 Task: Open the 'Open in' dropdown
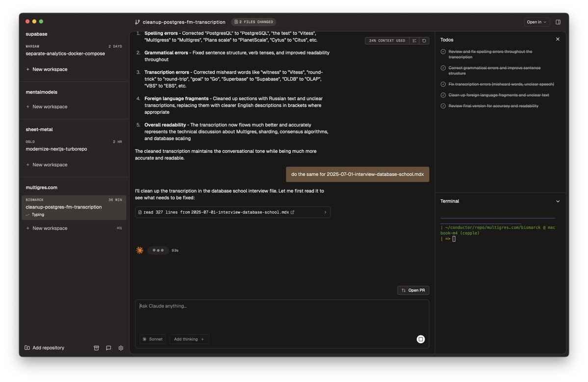point(536,22)
